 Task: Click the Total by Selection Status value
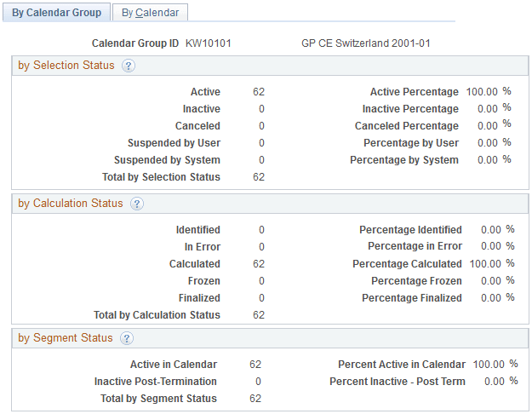point(259,177)
